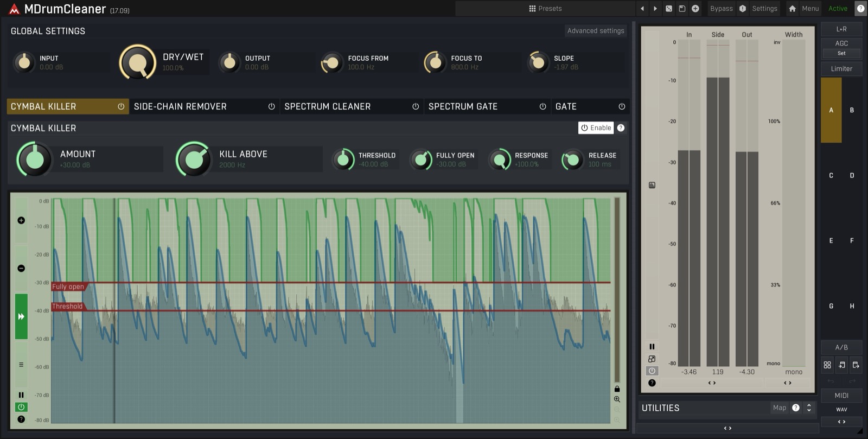Click the graph lock icon
868x439 pixels.
point(617,389)
